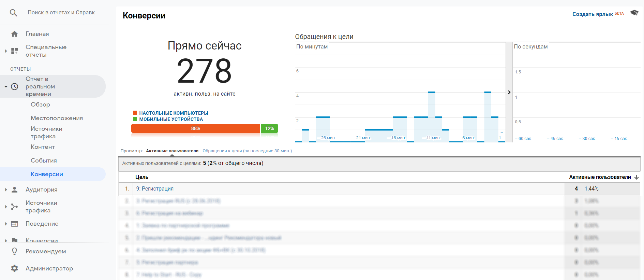Click the Behavior window icon
Screen dimensions: 644x280
pos(14,224)
